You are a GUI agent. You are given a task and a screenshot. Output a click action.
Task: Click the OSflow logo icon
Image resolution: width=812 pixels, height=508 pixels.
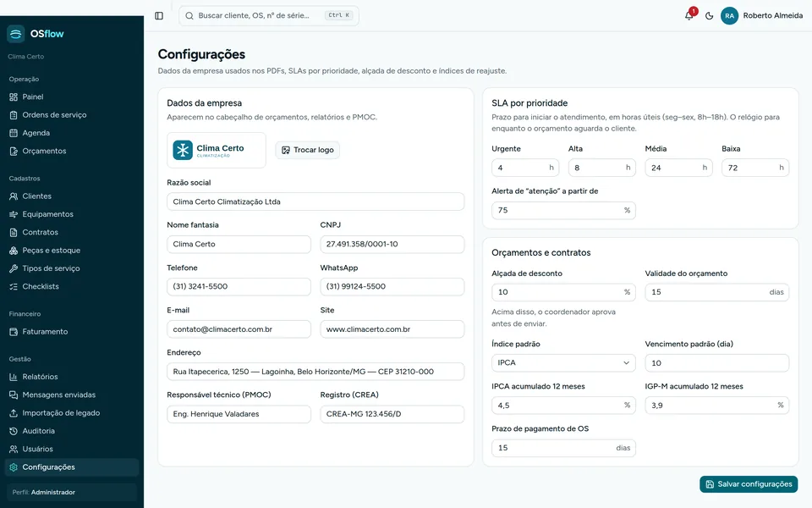(x=15, y=34)
